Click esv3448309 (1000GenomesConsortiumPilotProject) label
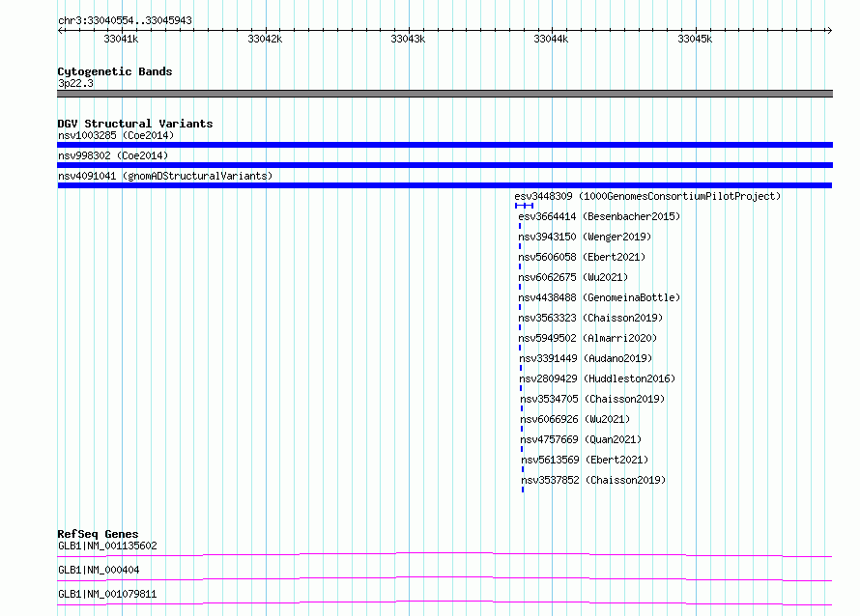 click(x=647, y=196)
